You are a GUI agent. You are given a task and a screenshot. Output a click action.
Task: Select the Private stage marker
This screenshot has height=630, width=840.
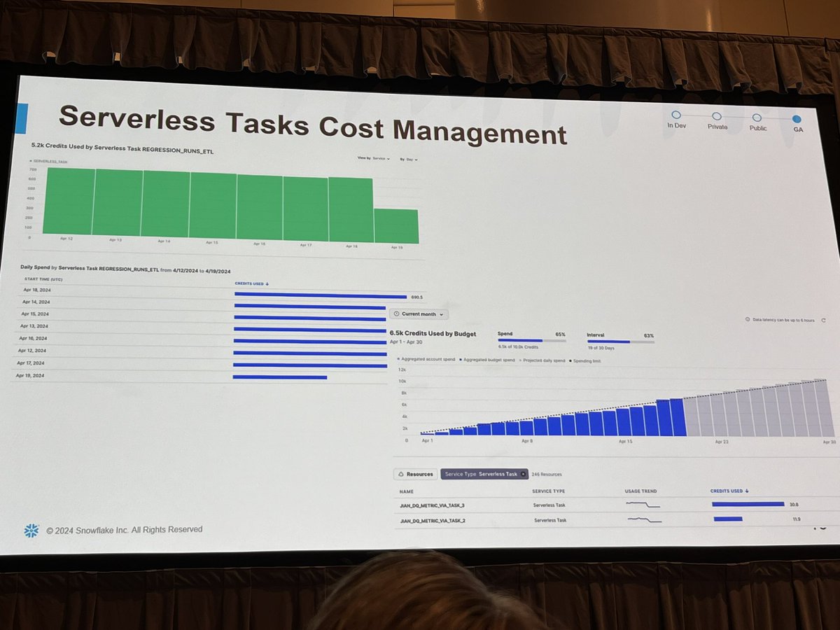716,116
